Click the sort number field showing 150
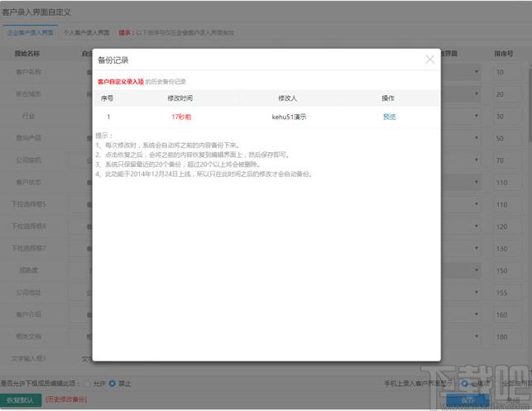 click(506, 270)
